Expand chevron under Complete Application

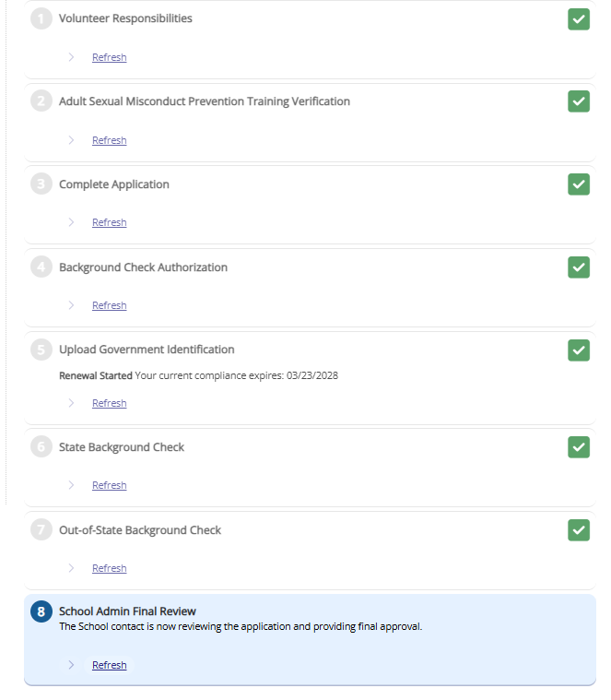(72, 222)
